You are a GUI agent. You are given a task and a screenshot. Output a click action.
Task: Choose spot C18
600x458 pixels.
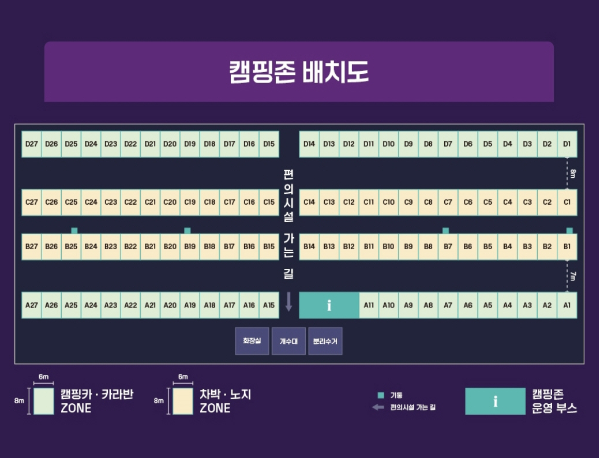click(x=210, y=202)
